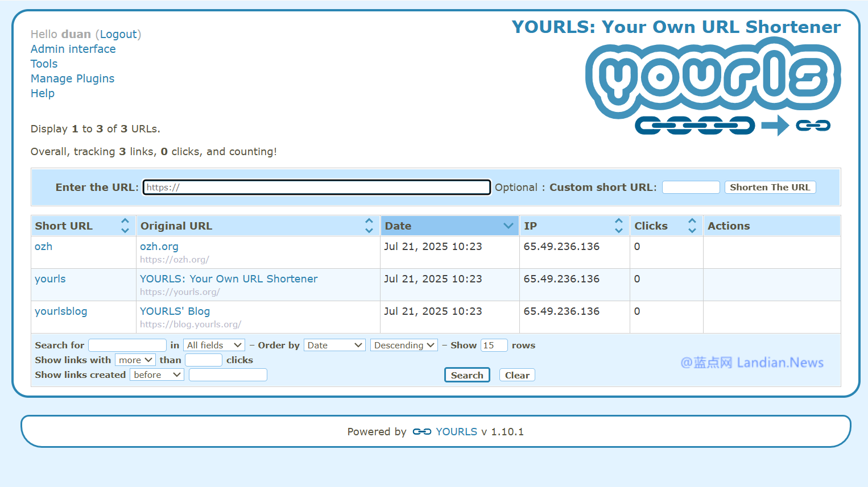Open the Admin interface menu link
Image resolution: width=868 pixels, height=487 pixels.
[73, 49]
